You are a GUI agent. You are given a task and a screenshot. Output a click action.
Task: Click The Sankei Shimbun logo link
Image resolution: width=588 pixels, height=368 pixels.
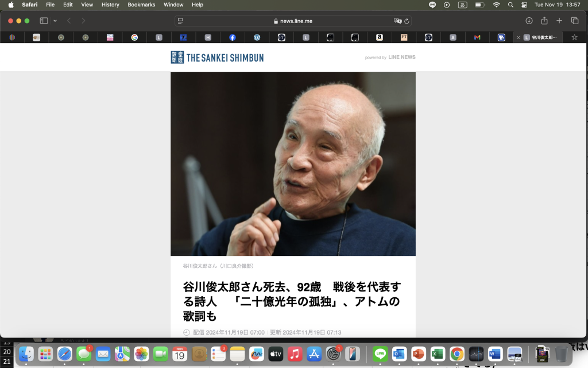coord(217,57)
